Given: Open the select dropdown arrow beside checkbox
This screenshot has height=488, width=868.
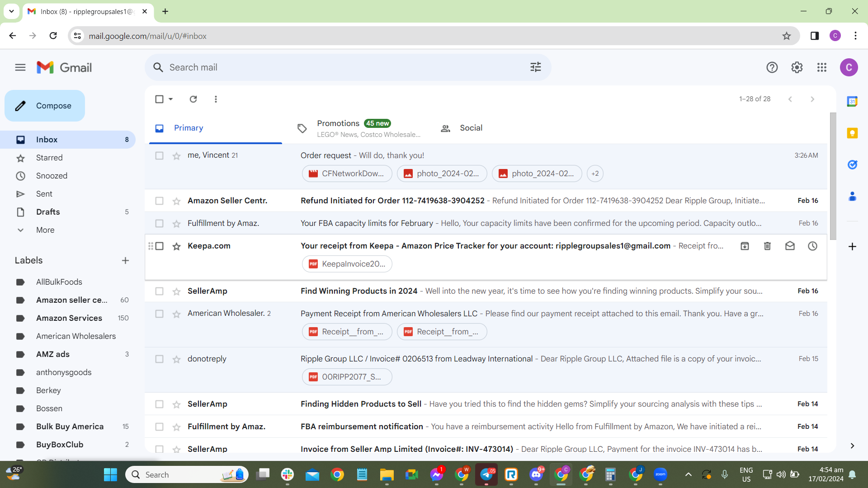Looking at the screenshot, I should click(x=171, y=99).
